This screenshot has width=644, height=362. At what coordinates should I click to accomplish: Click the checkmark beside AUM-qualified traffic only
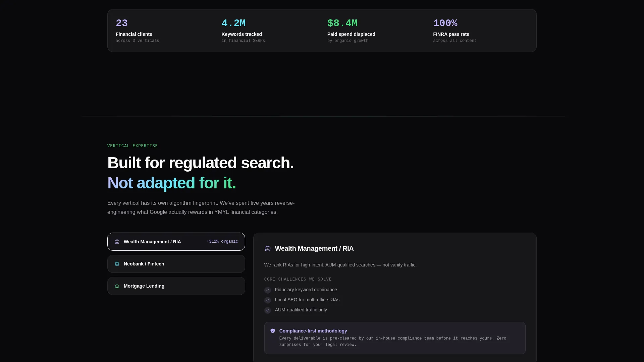point(268,310)
